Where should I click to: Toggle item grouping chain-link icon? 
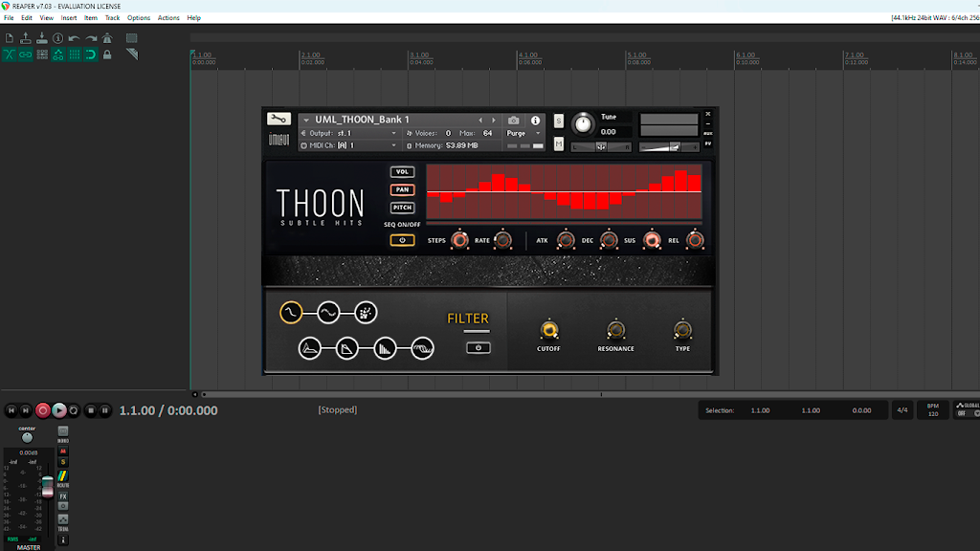coord(26,55)
